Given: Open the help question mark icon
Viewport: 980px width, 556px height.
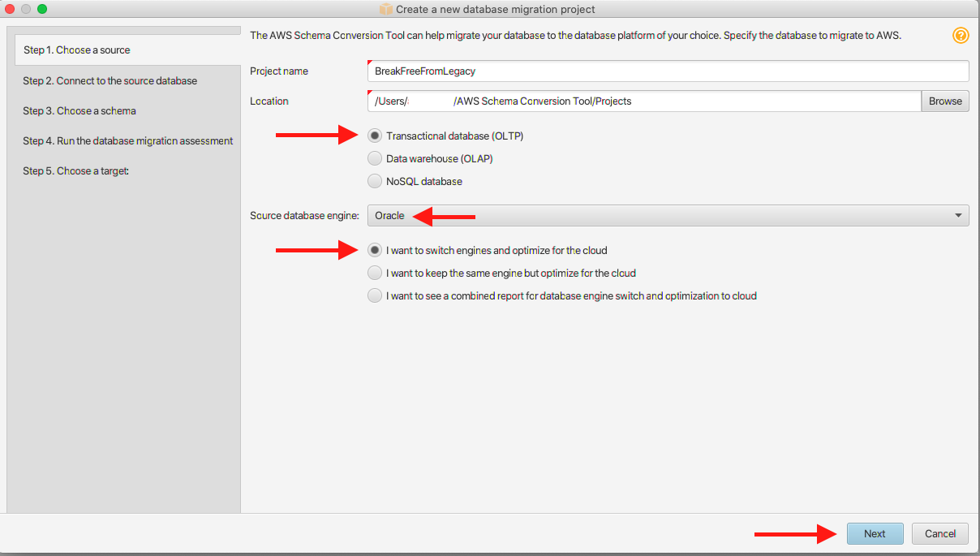Looking at the screenshot, I should point(961,36).
